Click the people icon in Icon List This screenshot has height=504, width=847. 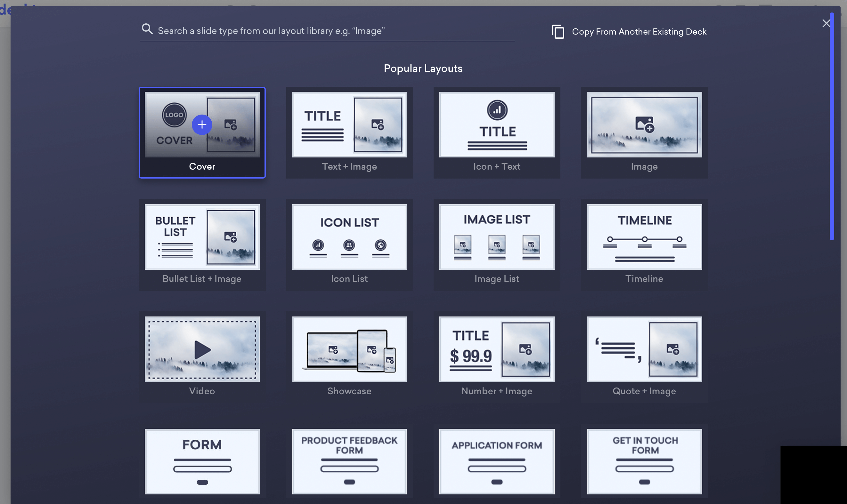(x=349, y=245)
